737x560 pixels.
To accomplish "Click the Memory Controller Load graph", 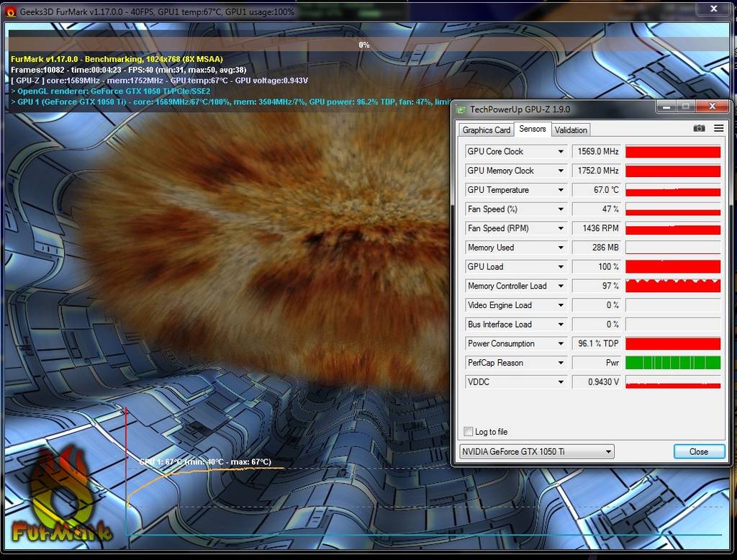I will 673,286.
